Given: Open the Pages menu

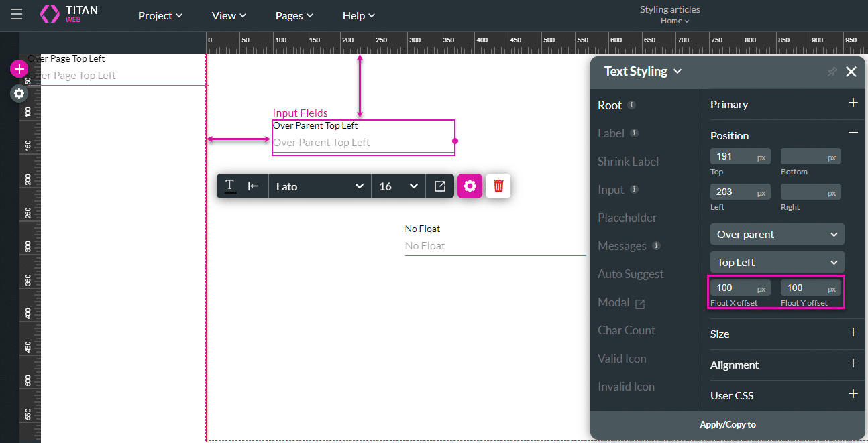Looking at the screenshot, I should pos(294,15).
